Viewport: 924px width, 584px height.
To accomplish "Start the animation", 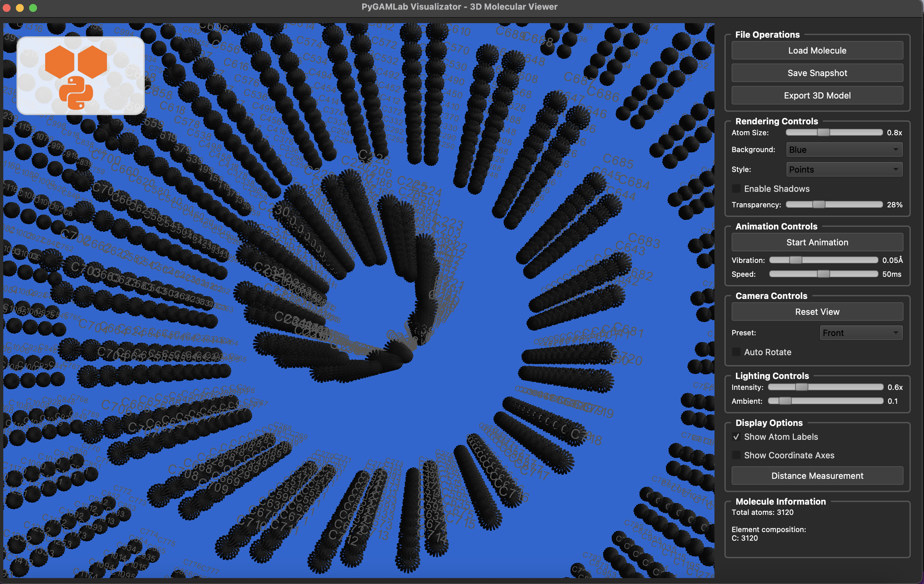I will [x=817, y=242].
